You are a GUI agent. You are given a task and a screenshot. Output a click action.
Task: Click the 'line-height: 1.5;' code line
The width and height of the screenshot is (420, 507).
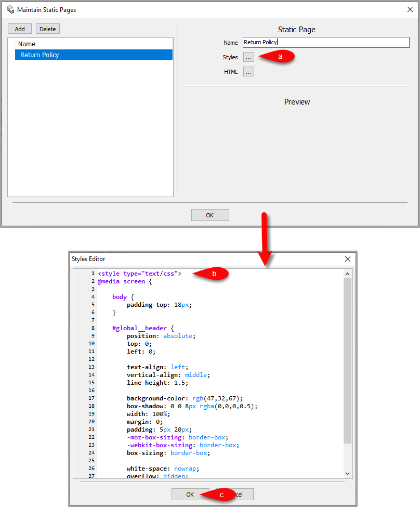pyautogui.click(x=157, y=383)
